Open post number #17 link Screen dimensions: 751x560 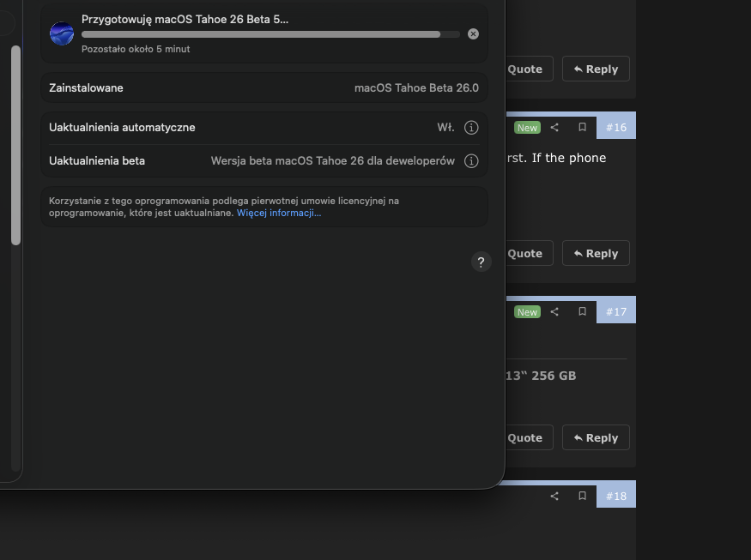click(616, 311)
